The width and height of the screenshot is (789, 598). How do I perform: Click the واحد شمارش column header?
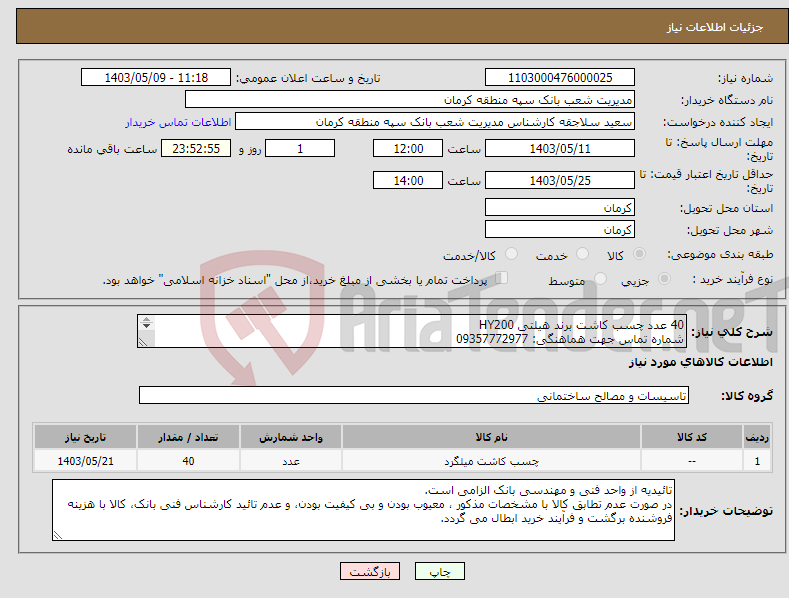[x=291, y=437]
